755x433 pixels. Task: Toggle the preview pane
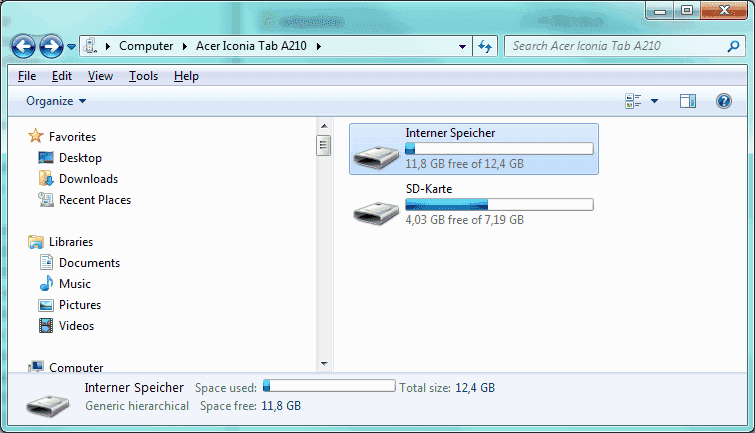688,101
